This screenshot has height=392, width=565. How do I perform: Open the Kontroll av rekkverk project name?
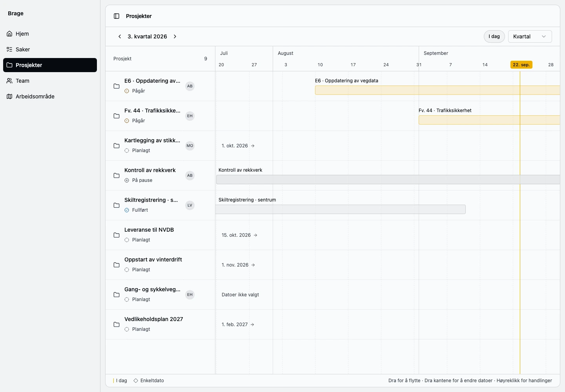(x=150, y=170)
